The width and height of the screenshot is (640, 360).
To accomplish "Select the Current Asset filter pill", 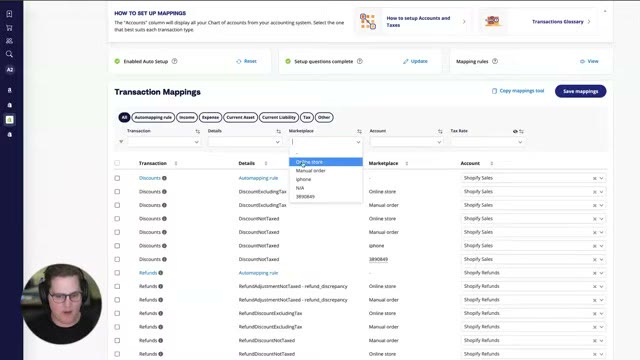I will click(240, 118).
